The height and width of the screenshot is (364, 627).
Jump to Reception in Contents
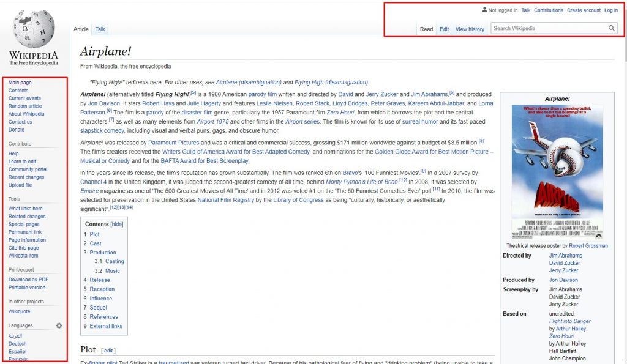pyautogui.click(x=102, y=289)
